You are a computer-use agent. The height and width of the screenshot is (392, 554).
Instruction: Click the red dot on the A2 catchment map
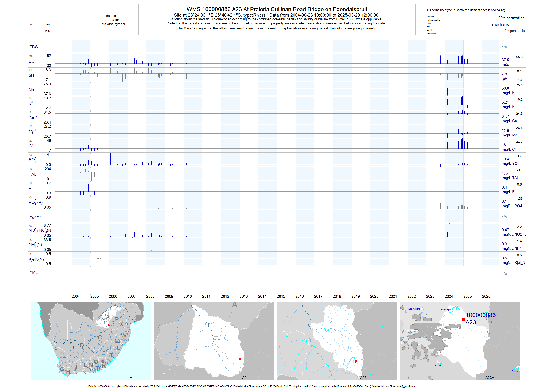[240, 359]
